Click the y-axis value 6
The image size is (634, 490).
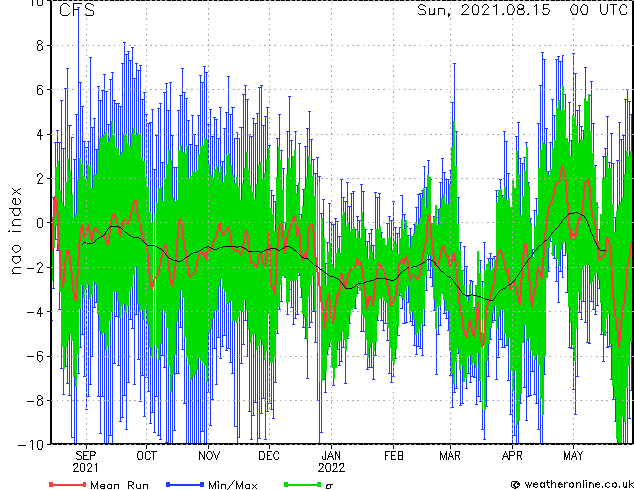[x=40, y=90]
